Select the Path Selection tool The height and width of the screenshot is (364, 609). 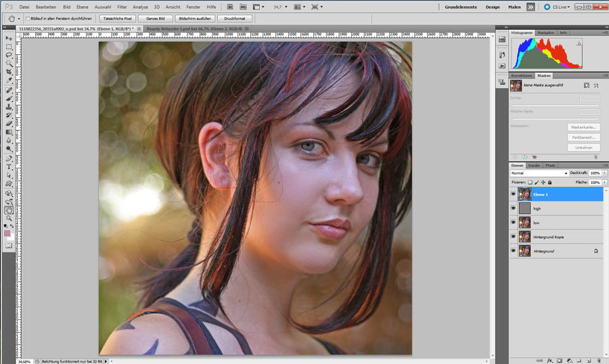coord(9,176)
